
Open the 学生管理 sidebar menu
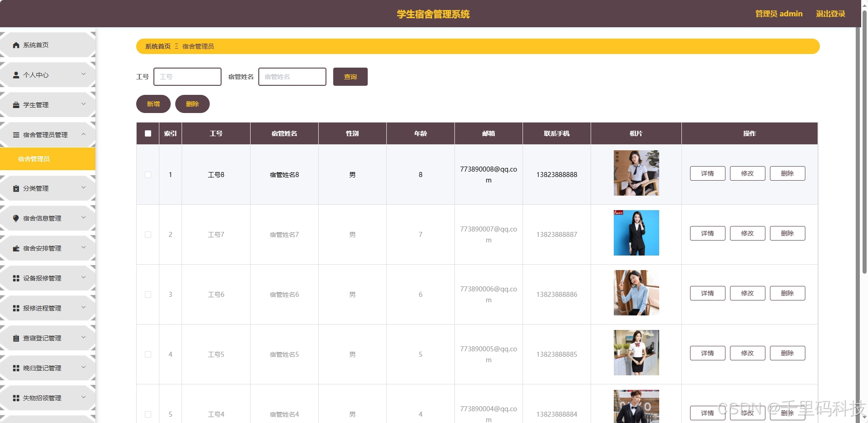pyautogui.click(x=48, y=105)
